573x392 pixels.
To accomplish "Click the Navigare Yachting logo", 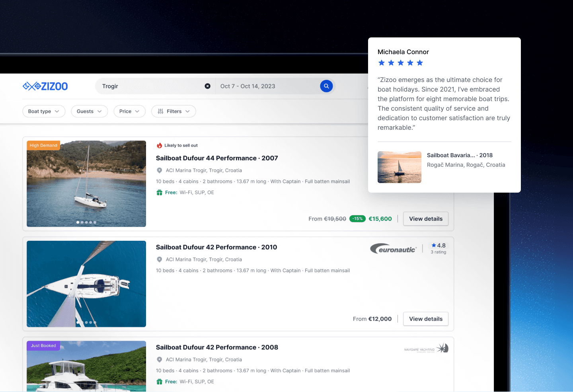I will (426, 348).
